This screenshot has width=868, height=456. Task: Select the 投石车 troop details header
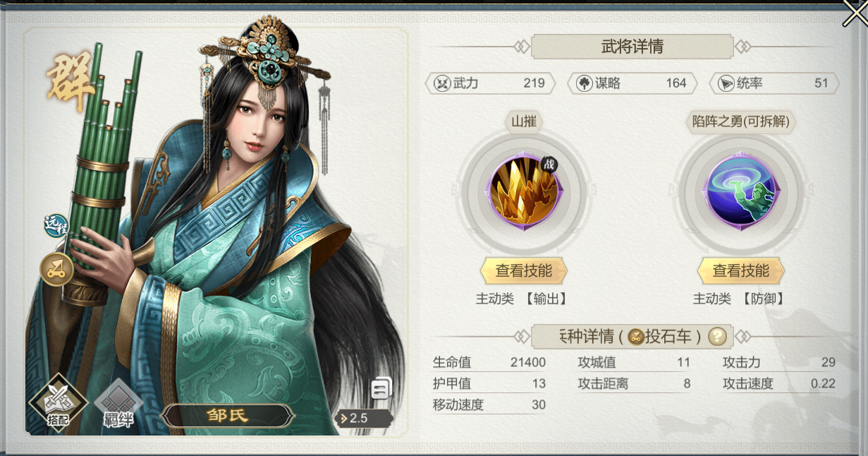[632, 337]
